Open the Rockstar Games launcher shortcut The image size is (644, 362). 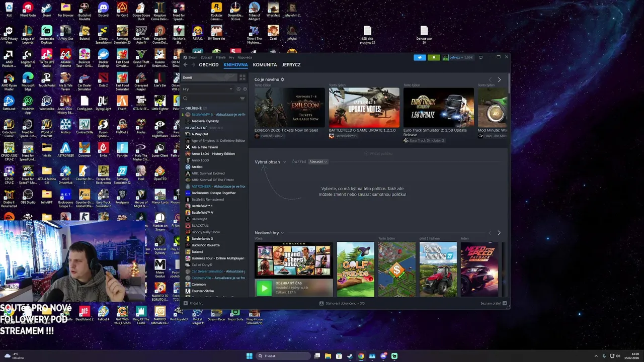[216, 10]
